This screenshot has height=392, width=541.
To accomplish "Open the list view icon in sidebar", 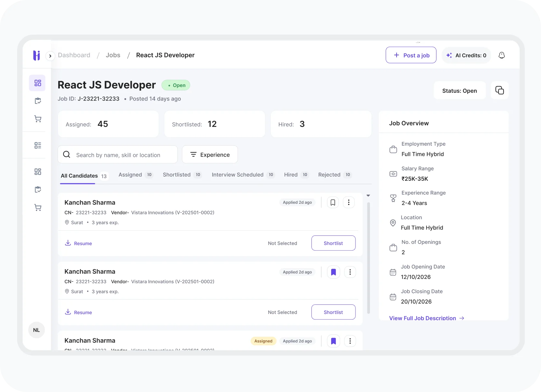I will click(x=38, y=145).
